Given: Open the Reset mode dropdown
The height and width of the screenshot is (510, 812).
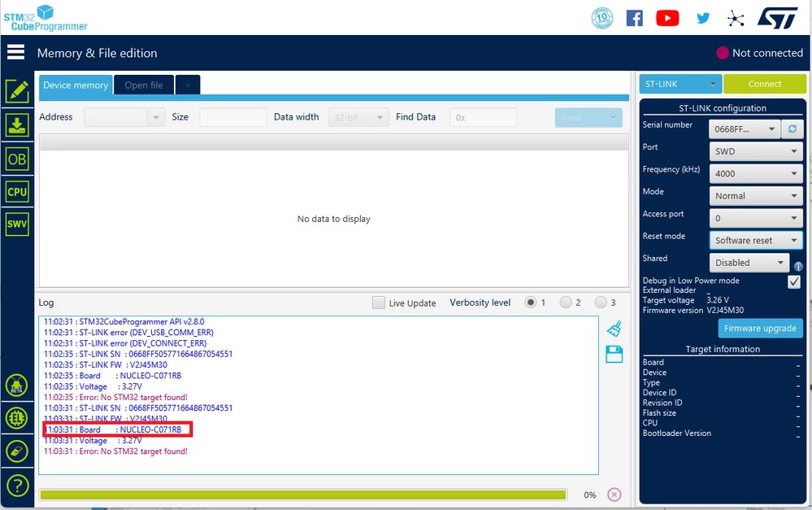Looking at the screenshot, I should pyautogui.click(x=756, y=241).
